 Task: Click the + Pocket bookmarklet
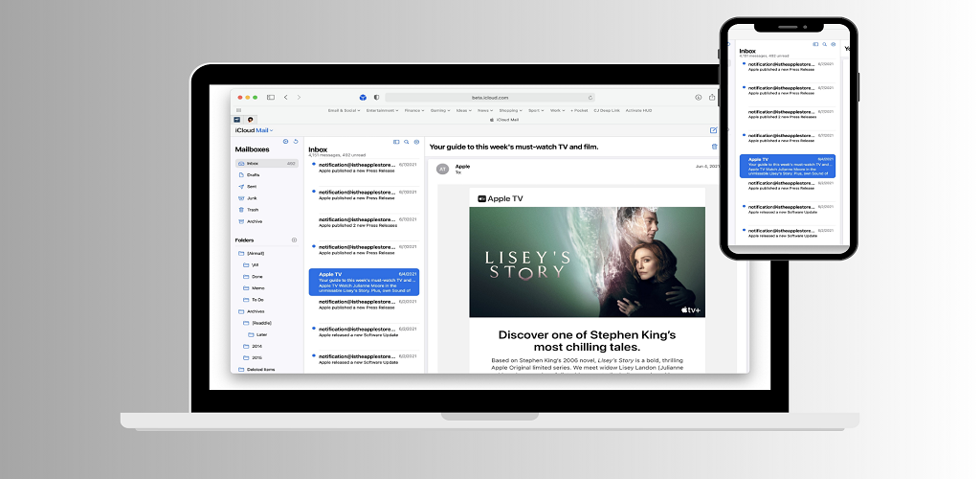(x=579, y=111)
